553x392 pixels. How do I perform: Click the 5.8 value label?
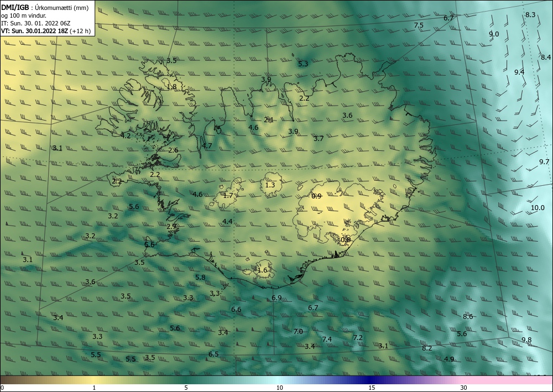(x=200, y=278)
